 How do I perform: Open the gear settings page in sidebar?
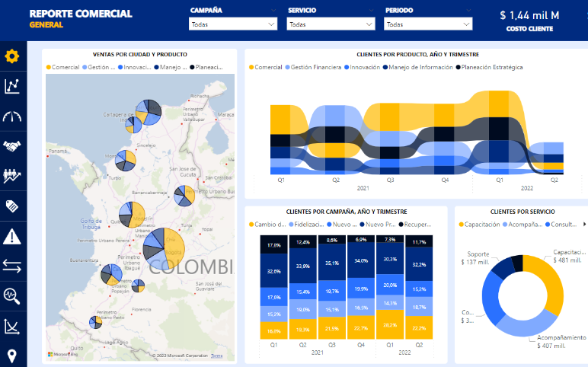point(12,56)
